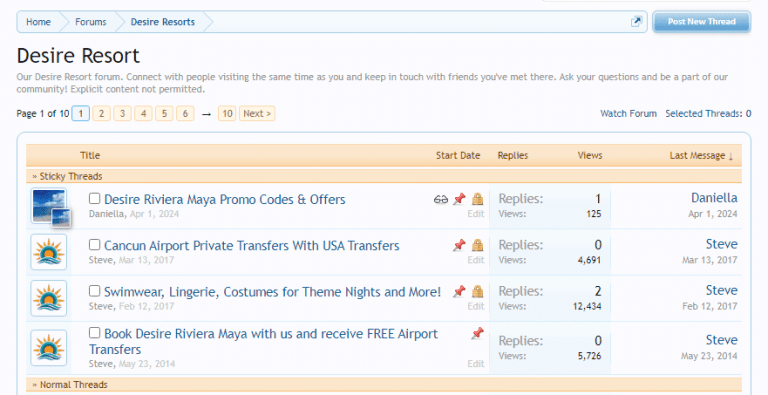Sort by Last Message column
Viewport: 768px width, 395px height.
coord(701,155)
